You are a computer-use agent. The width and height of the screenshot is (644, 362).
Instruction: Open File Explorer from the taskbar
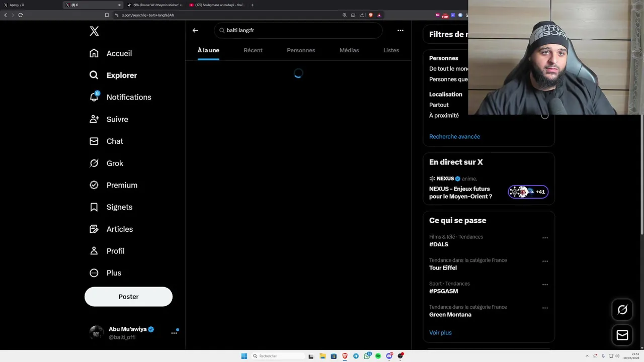[323, 356]
